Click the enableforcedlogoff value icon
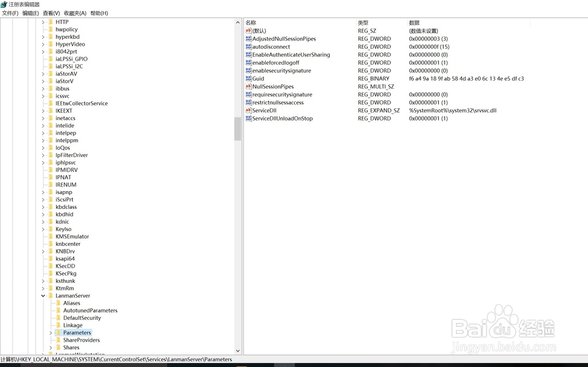The width and height of the screenshot is (588, 367). pyautogui.click(x=248, y=63)
